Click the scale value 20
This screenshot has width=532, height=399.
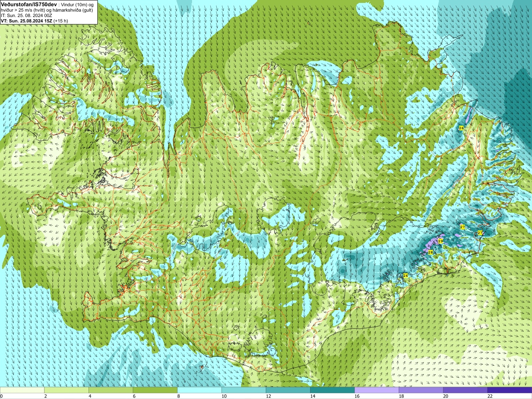click(446, 396)
